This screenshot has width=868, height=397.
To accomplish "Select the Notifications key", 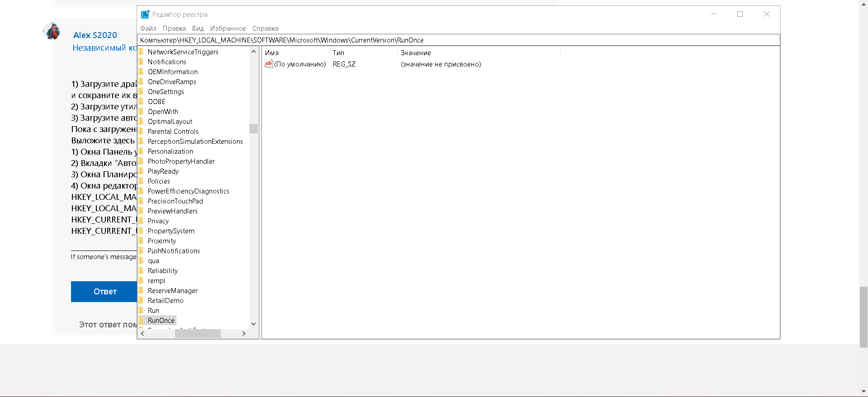I will point(167,62).
